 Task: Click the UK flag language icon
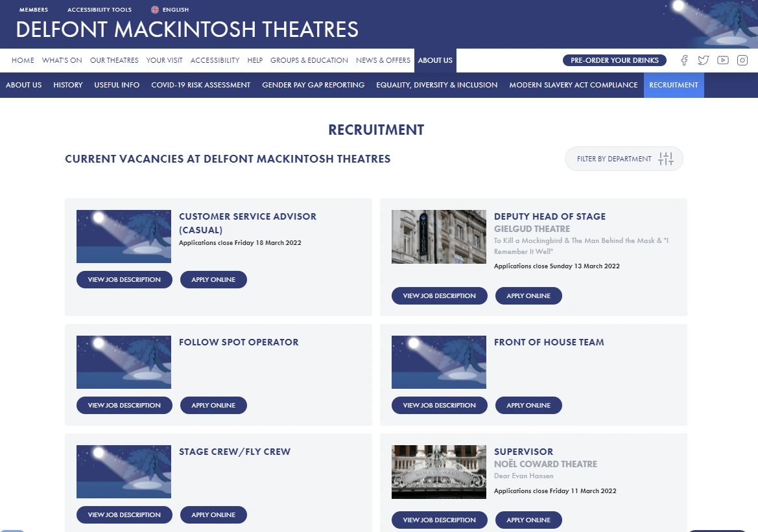coord(155,10)
